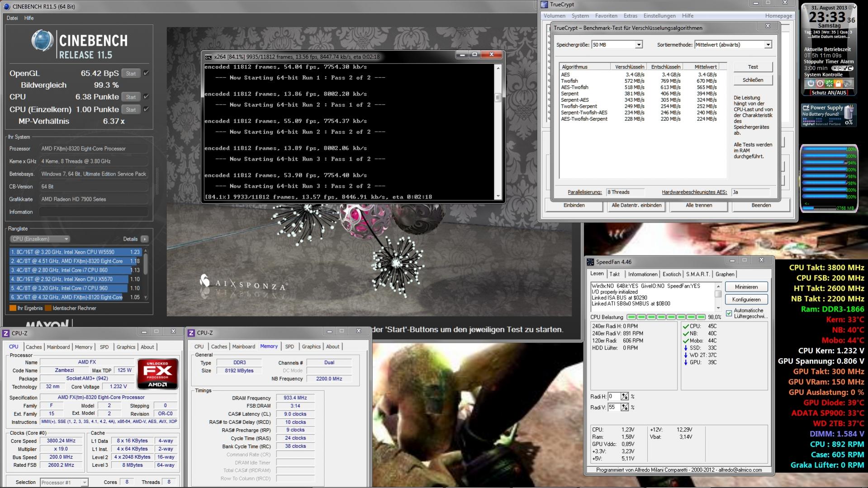Viewport: 868px width, 488px height.
Task: Start the OpenGL benchmark in Cinebench
Action: 131,73
